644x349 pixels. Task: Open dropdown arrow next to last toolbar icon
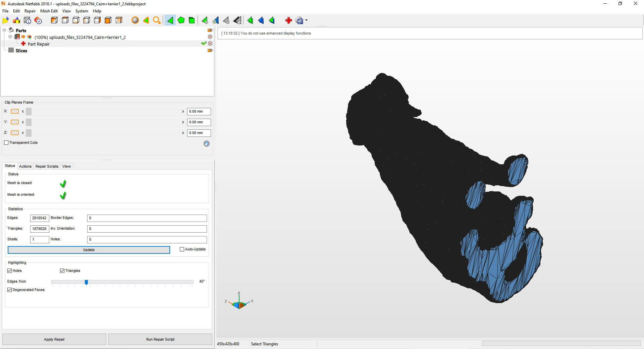click(x=307, y=20)
